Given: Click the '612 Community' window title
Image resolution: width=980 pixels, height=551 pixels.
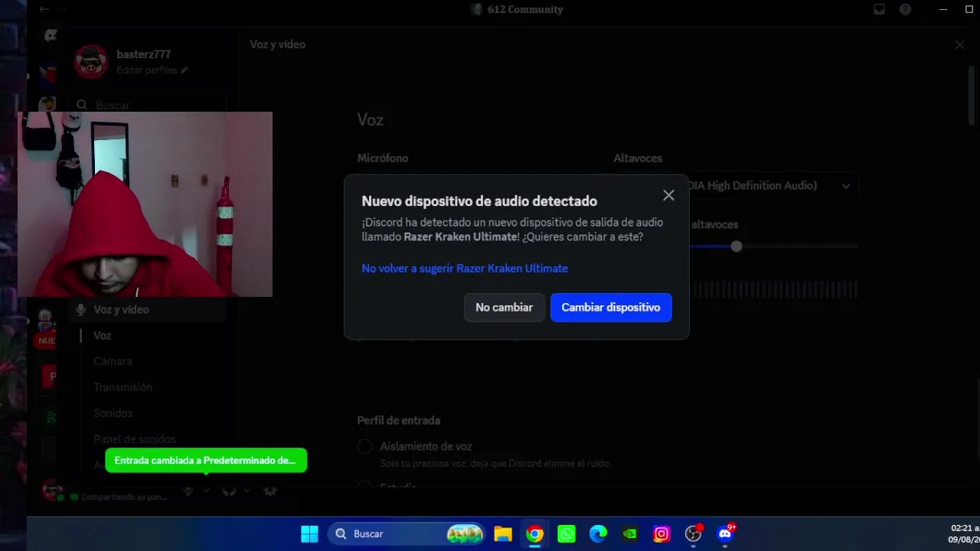Looking at the screenshot, I should pos(525,10).
